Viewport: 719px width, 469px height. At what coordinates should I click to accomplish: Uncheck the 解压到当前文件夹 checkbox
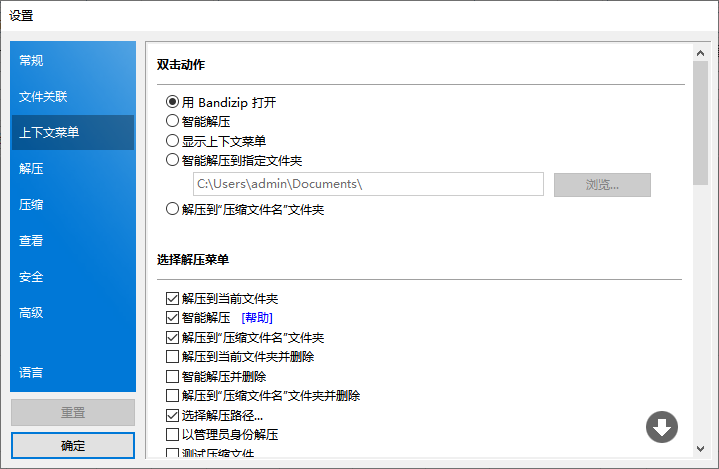(173, 298)
